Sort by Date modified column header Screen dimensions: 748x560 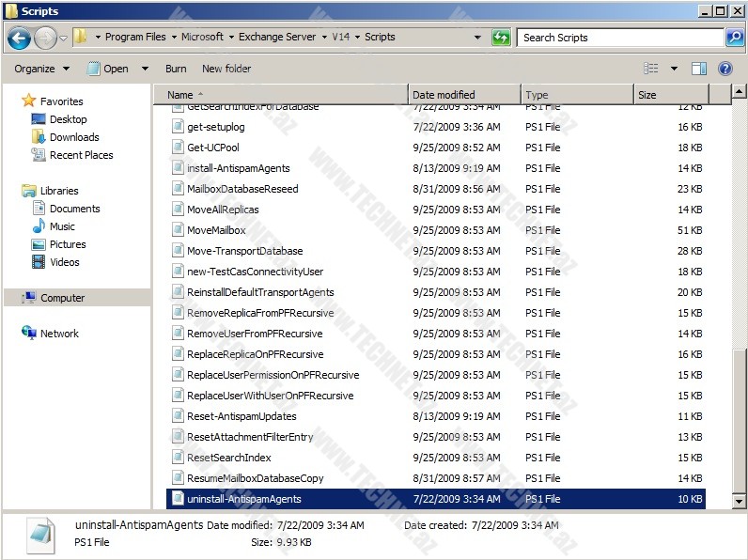444,95
